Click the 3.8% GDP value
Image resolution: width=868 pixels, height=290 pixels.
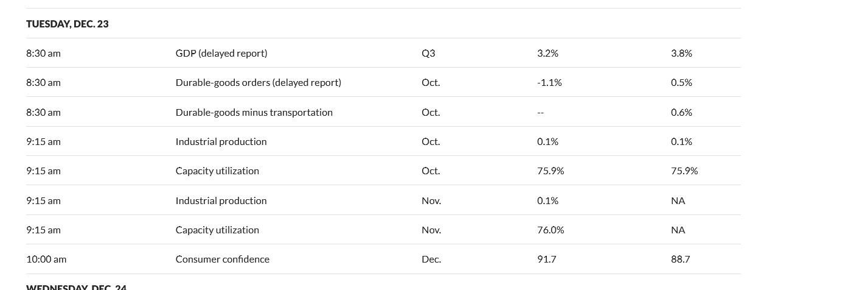pyautogui.click(x=681, y=53)
